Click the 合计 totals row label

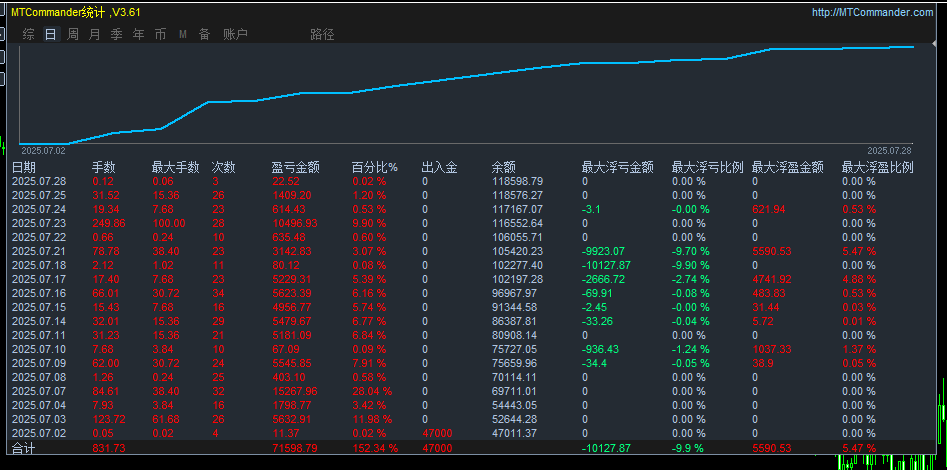24,448
